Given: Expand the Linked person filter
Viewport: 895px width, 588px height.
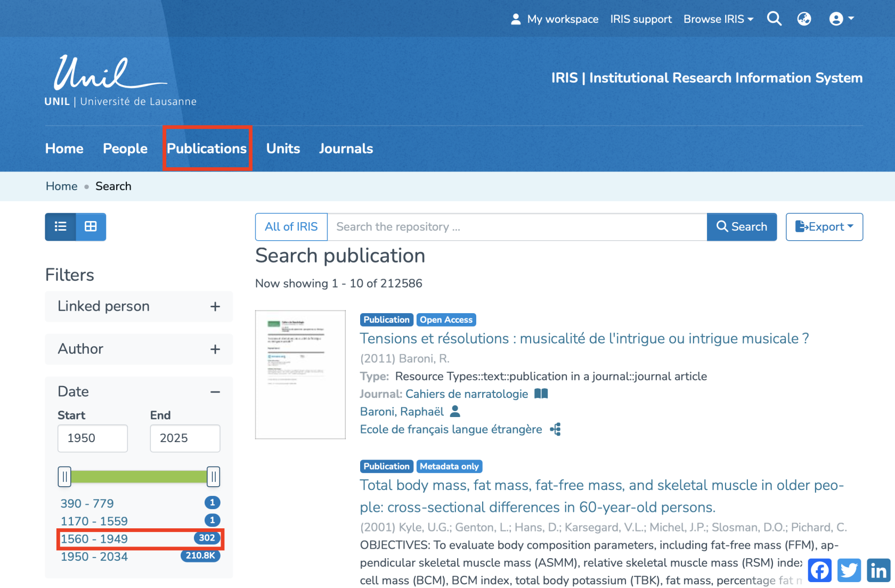Looking at the screenshot, I should (215, 307).
